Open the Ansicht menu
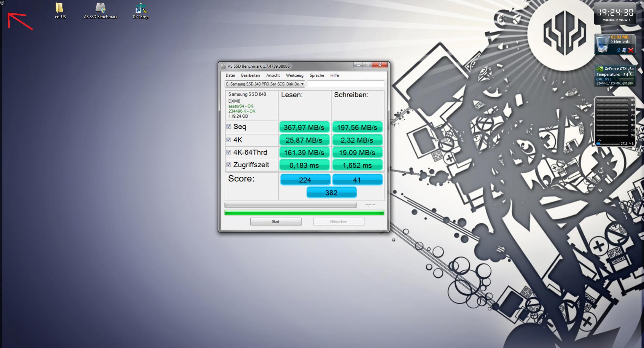644x348 pixels. tap(273, 75)
